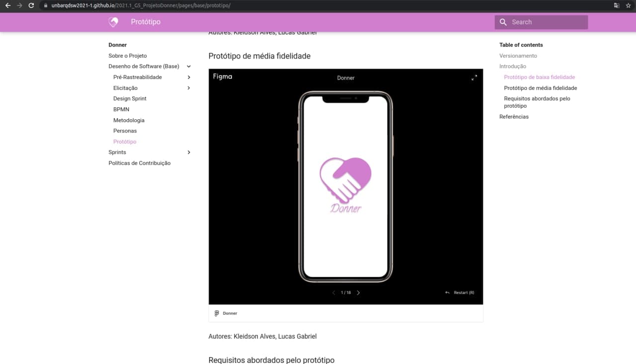Screen dimensions: 636x364
Task: Click the Sprints label
Action: click(x=117, y=152)
